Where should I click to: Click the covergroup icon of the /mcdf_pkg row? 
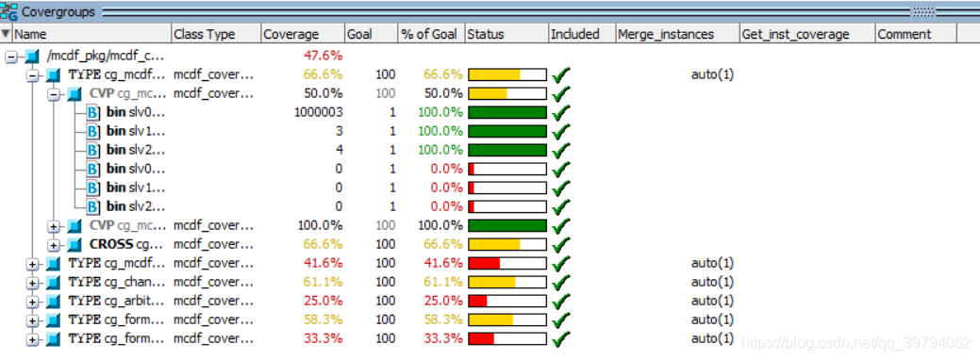(x=32, y=57)
